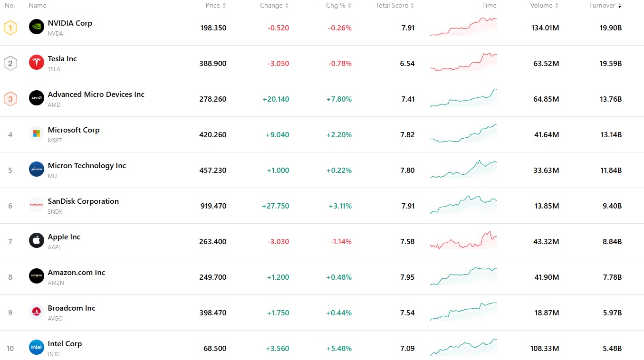Click the Apple Inc logo
This screenshot has width=644, height=360.
[36, 240]
